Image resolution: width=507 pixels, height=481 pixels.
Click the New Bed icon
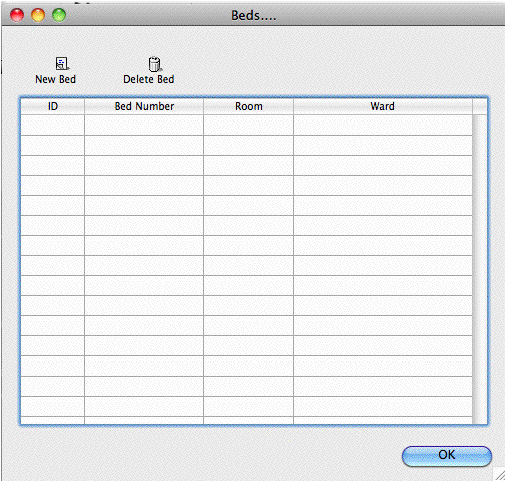tap(62, 63)
